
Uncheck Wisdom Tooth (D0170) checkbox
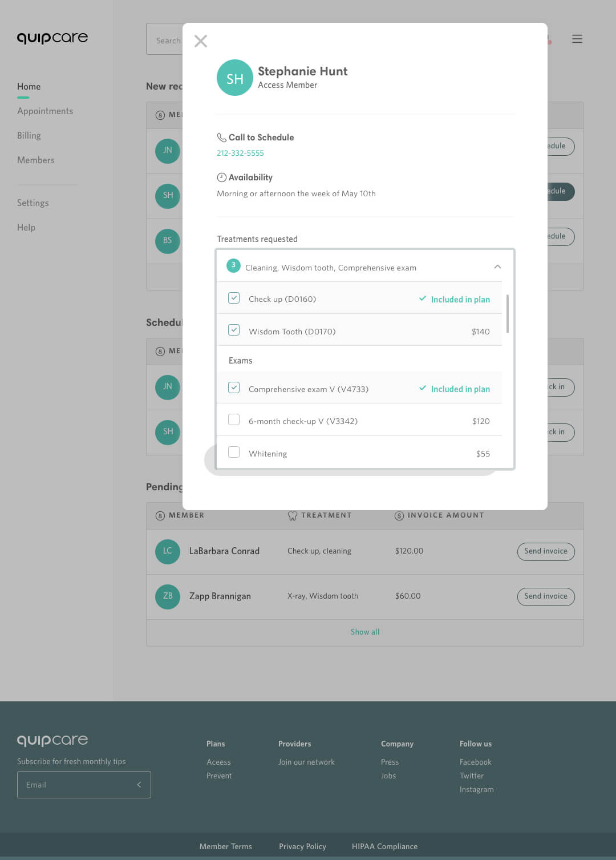(x=234, y=330)
